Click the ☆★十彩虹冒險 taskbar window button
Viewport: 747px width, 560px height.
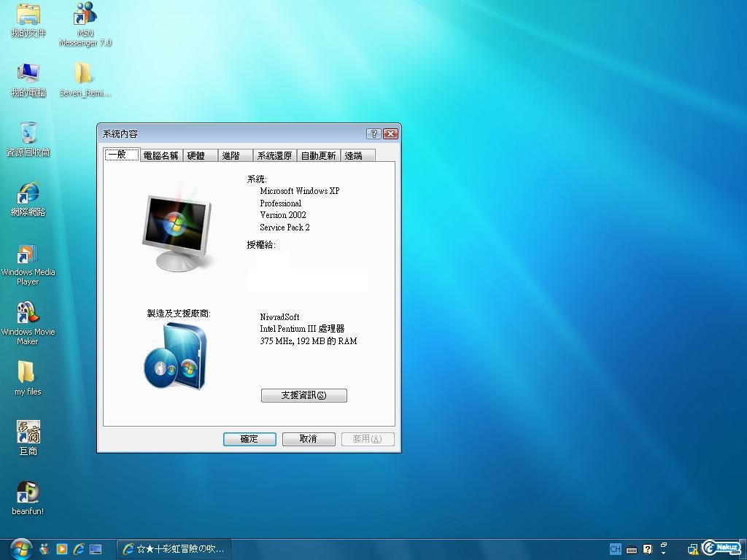pos(174,549)
